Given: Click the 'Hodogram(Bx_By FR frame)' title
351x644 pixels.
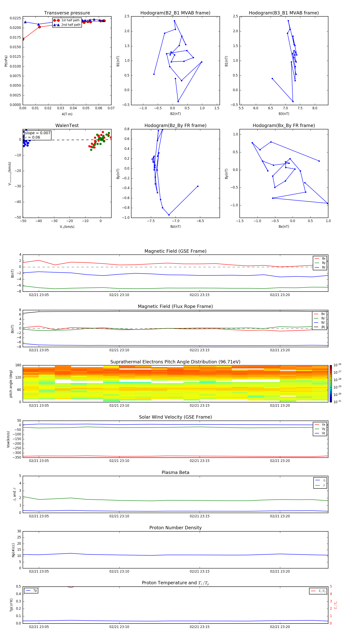Looking at the screenshot, I should coord(284,125).
